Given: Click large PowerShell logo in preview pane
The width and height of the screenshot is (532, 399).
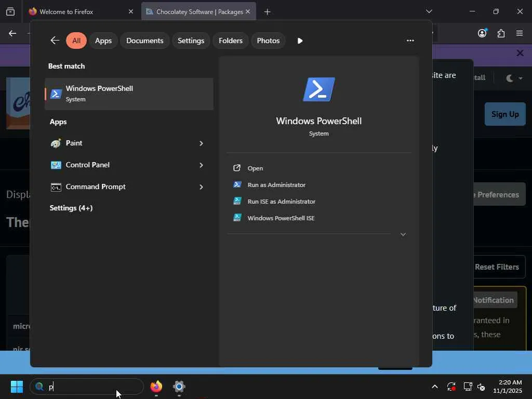Looking at the screenshot, I should 319,89.
